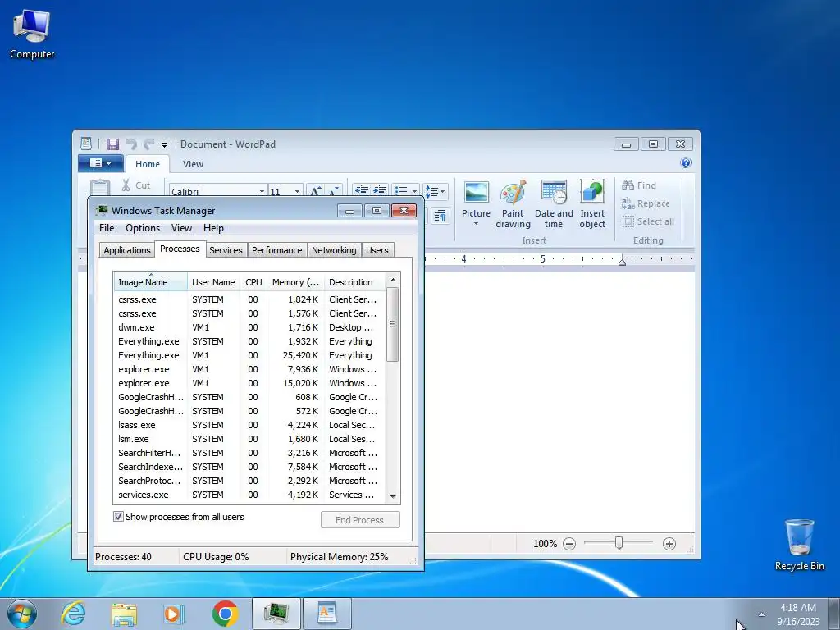Insert Date and time
Screen dimensions: 840x630
tap(554, 204)
